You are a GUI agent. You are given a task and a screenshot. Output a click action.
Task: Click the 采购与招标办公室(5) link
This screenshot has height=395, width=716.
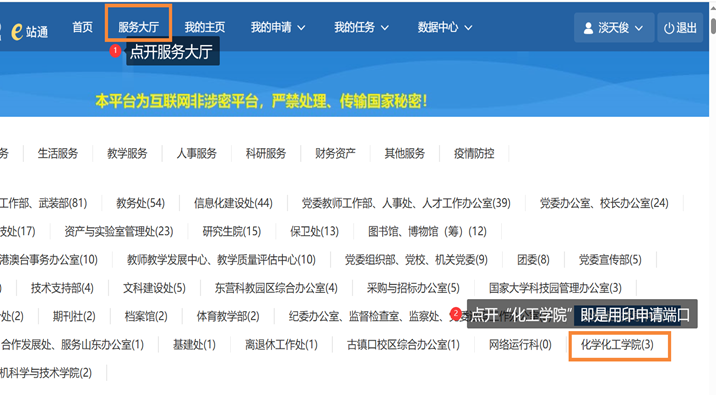pos(413,288)
